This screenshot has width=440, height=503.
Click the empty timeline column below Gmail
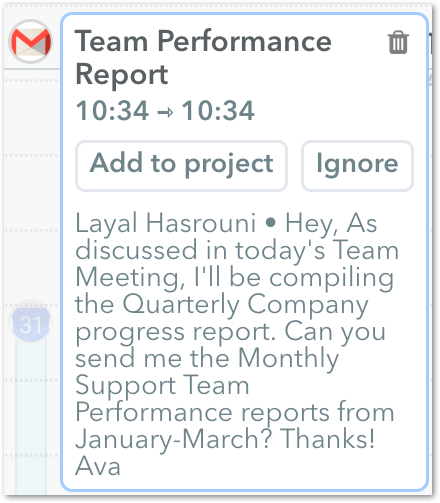coord(32,187)
